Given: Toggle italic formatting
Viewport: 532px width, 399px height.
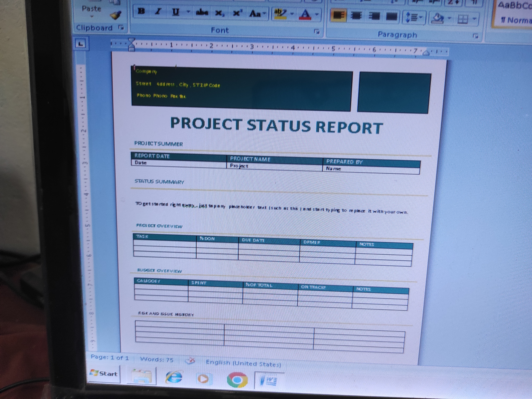Looking at the screenshot, I should [x=158, y=12].
